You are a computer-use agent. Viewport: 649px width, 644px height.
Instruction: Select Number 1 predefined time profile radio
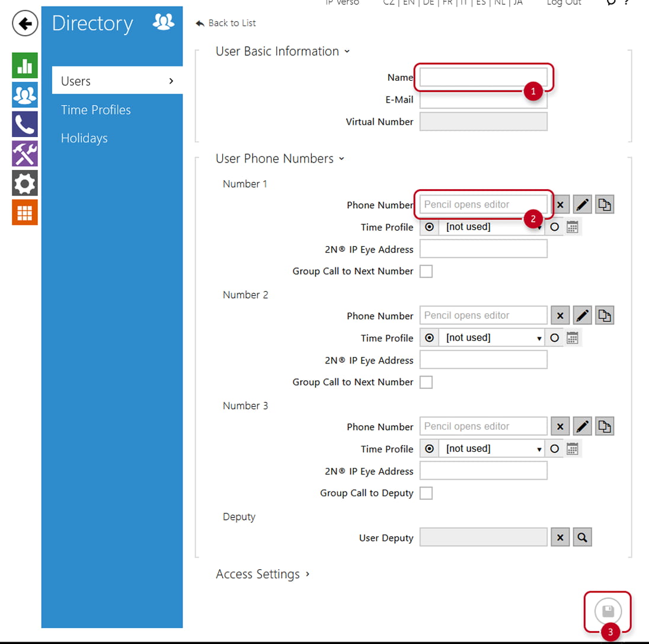coord(430,227)
